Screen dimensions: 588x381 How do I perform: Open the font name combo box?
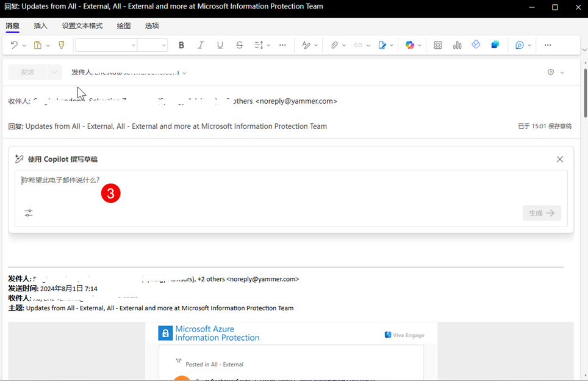coord(106,45)
